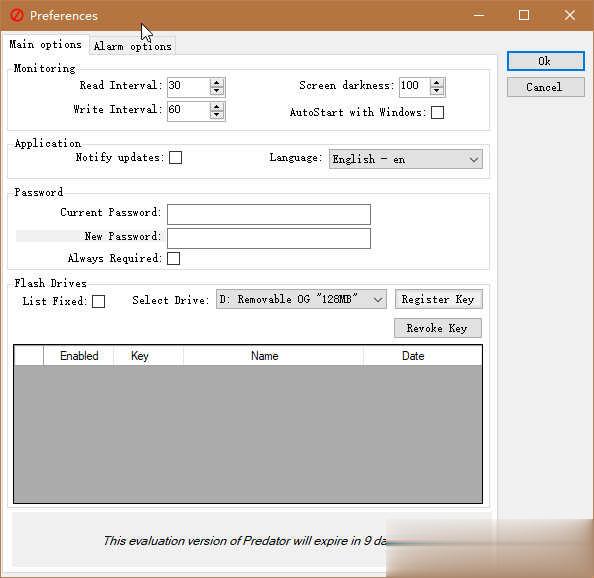
Task: Check the Always Required box
Action: (x=174, y=258)
